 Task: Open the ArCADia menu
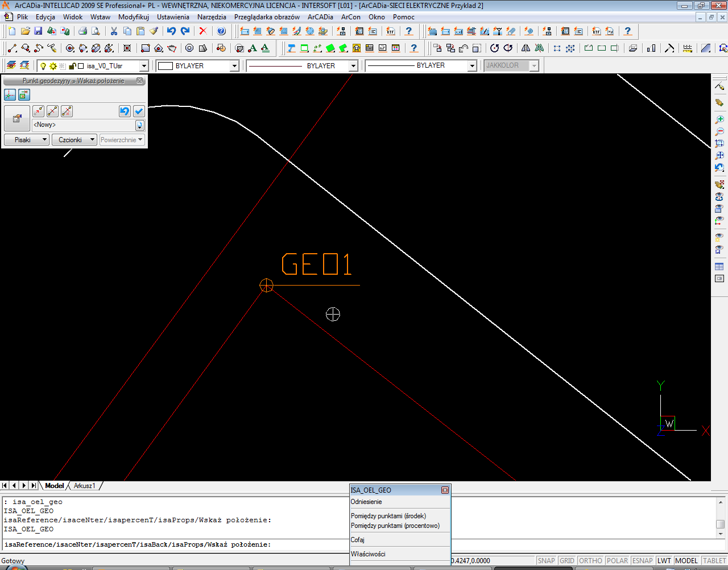[320, 17]
